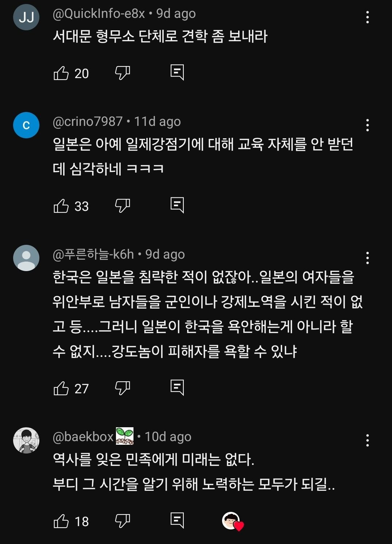
Task: Open the @baekbox comment options menu
Action: (x=367, y=440)
